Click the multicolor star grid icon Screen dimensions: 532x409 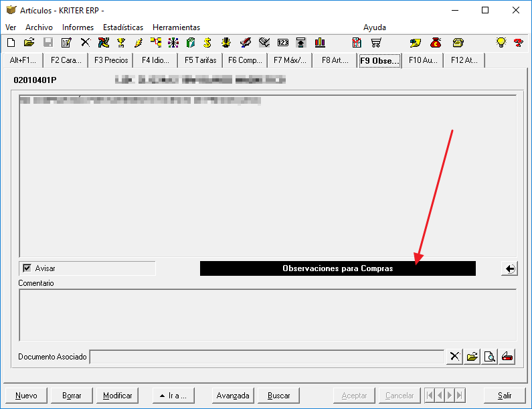click(173, 43)
